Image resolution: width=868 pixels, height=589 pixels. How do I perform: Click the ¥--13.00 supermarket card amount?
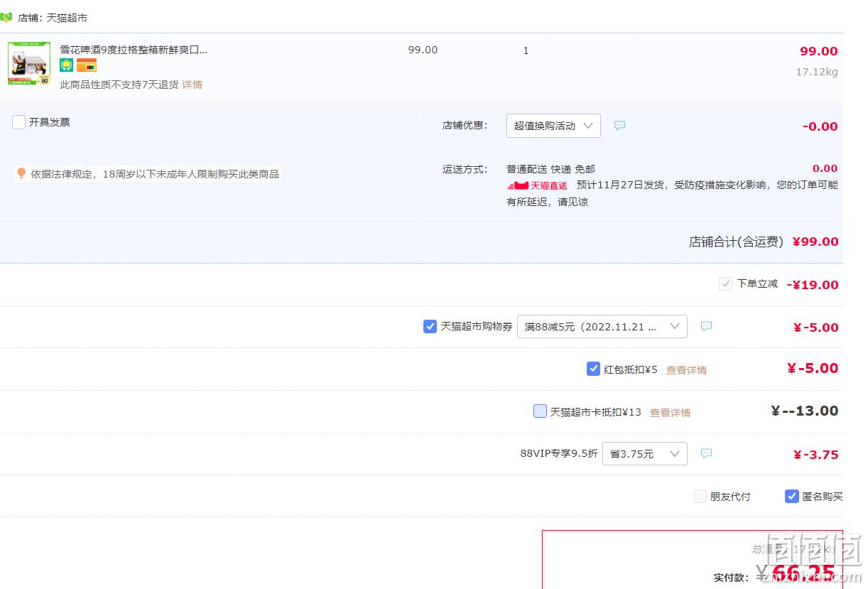pos(805,411)
